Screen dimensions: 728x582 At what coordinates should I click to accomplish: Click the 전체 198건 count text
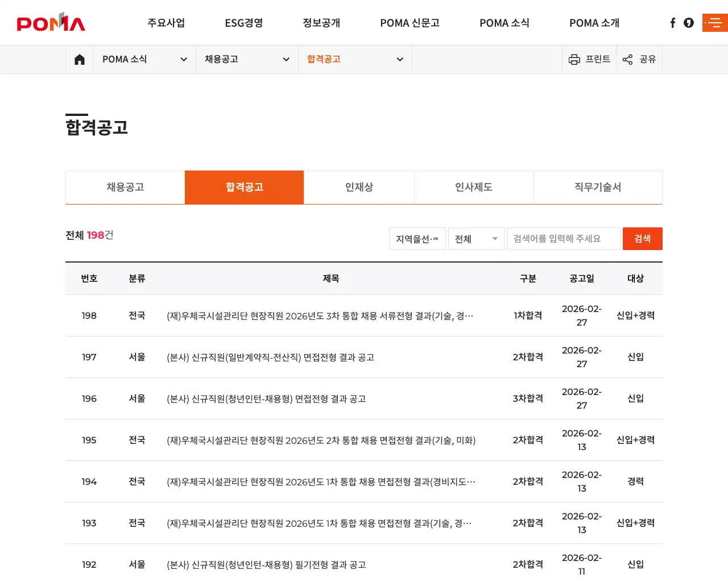pyautogui.click(x=89, y=235)
